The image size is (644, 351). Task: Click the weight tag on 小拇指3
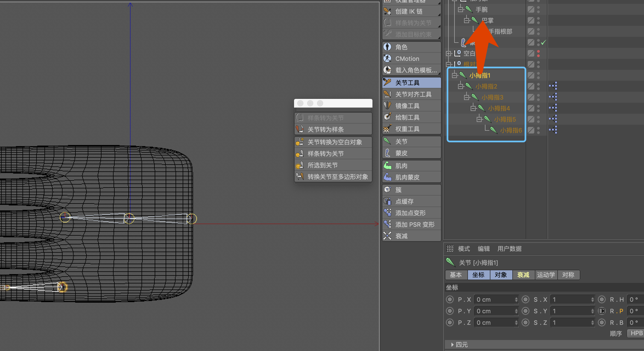tap(553, 97)
